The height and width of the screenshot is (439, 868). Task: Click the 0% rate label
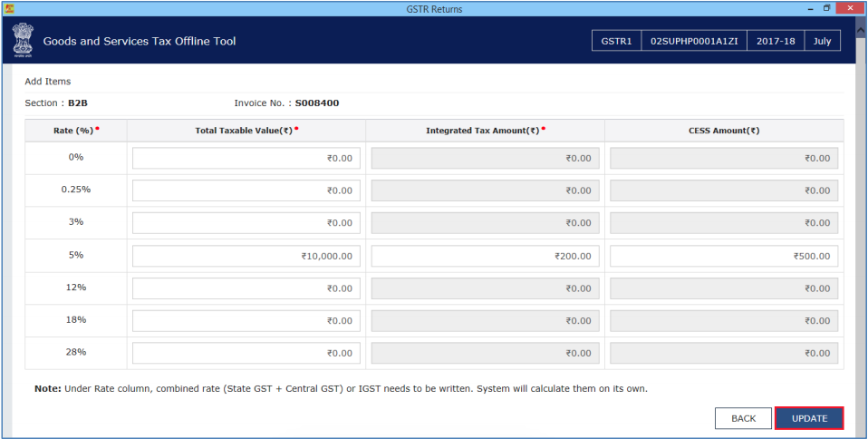pos(76,157)
